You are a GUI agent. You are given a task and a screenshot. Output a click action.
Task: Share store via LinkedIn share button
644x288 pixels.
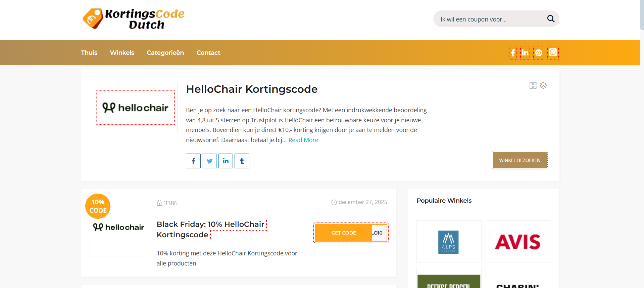tap(226, 161)
